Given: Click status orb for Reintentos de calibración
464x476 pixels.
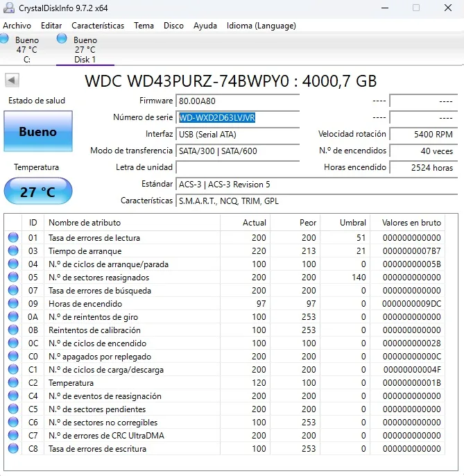Looking at the screenshot, I should (13, 330).
